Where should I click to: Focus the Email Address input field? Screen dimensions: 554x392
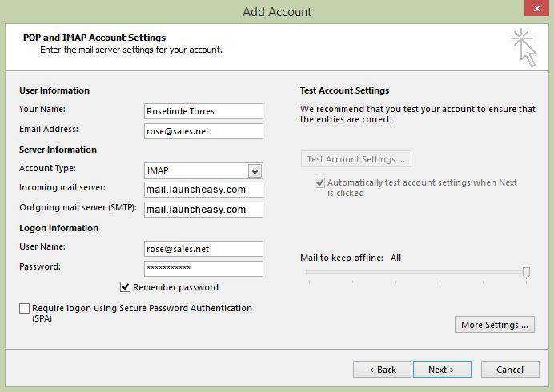coord(203,131)
